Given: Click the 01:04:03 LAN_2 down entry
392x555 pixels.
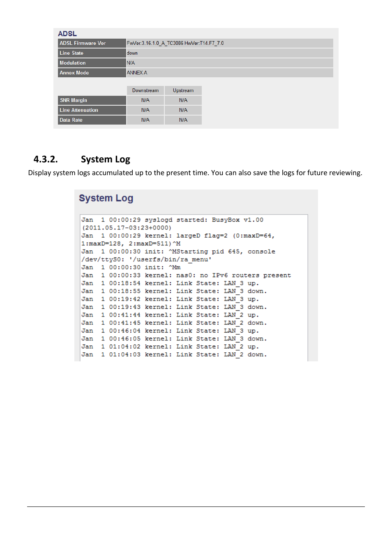Looking at the screenshot, I should (174, 354).
